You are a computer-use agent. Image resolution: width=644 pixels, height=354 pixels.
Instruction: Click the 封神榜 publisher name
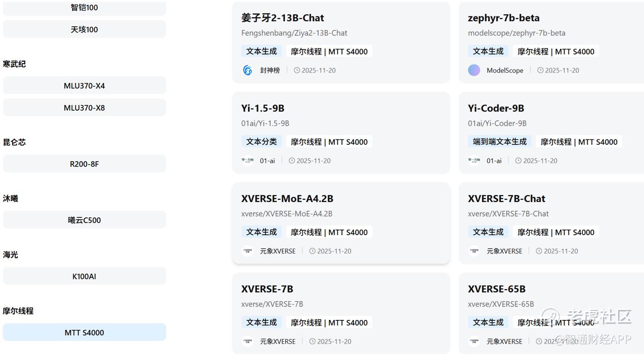point(270,70)
